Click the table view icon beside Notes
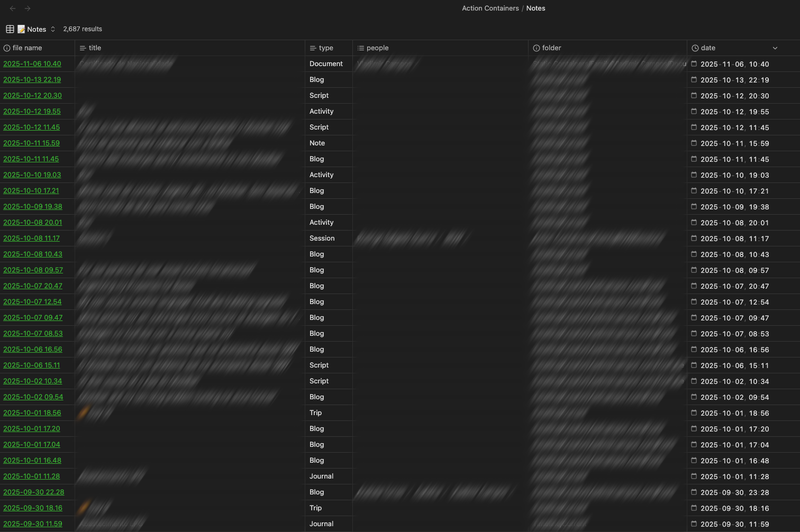Viewport: 800px width, 532px height. tap(10, 29)
